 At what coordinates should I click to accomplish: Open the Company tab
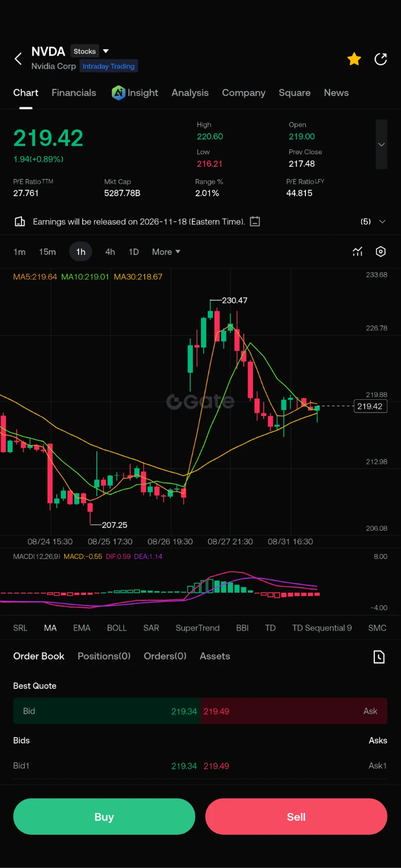coord(244,92)
